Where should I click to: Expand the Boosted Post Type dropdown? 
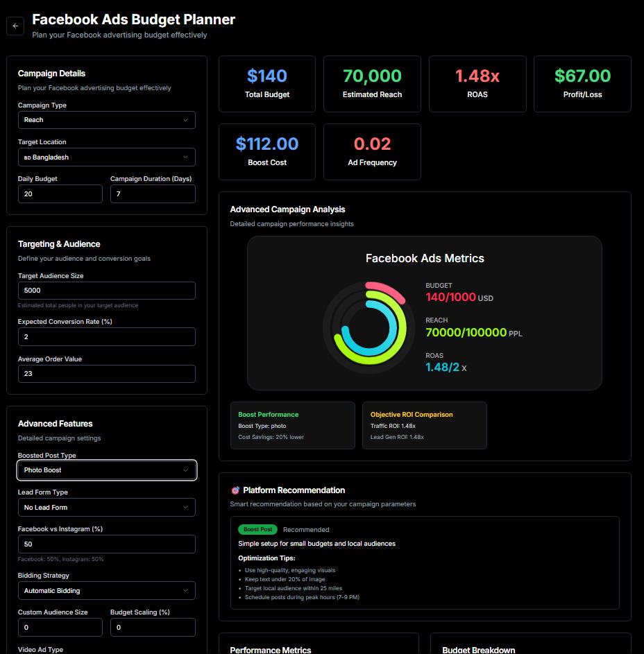106,470
